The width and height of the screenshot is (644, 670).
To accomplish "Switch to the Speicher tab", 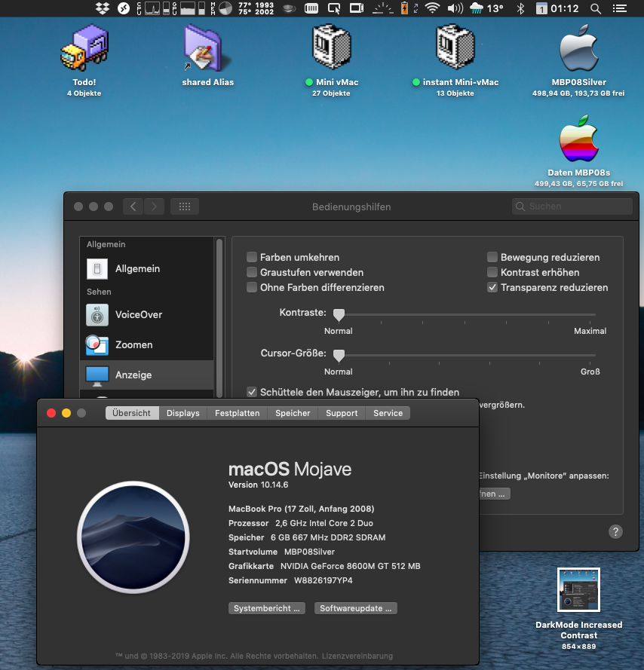I will click(x=293, y=413).
